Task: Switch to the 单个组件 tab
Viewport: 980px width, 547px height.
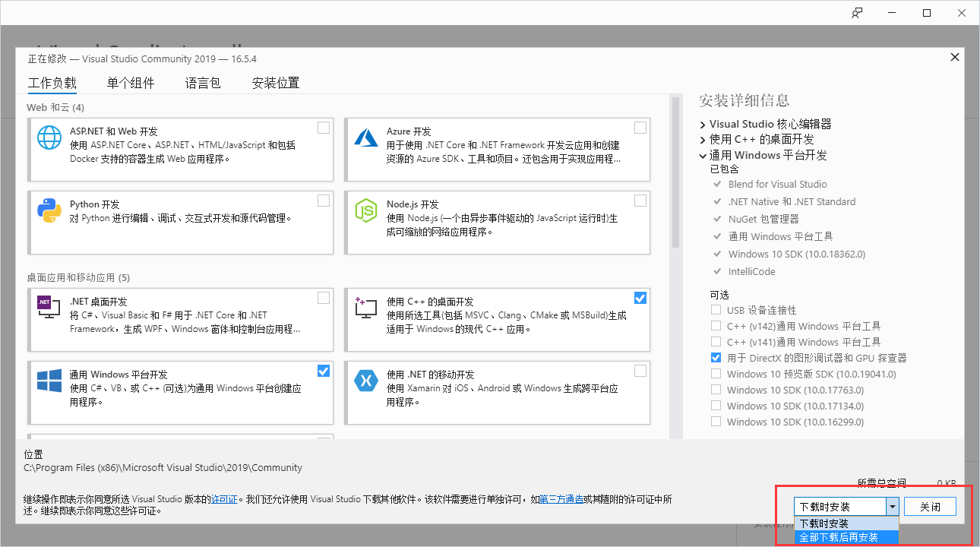Action: tap(130, 83)
